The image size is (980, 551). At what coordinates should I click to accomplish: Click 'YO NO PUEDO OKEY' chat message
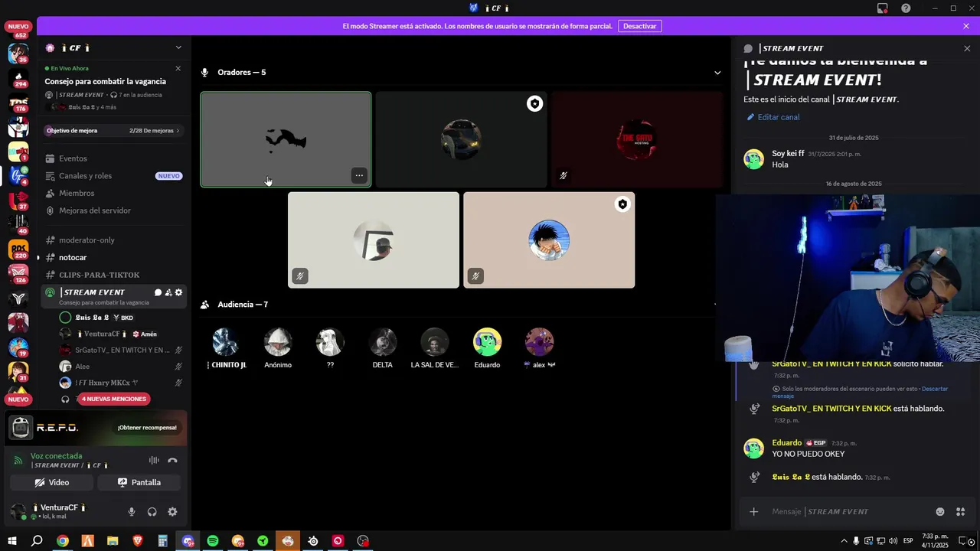pos(808,454)
